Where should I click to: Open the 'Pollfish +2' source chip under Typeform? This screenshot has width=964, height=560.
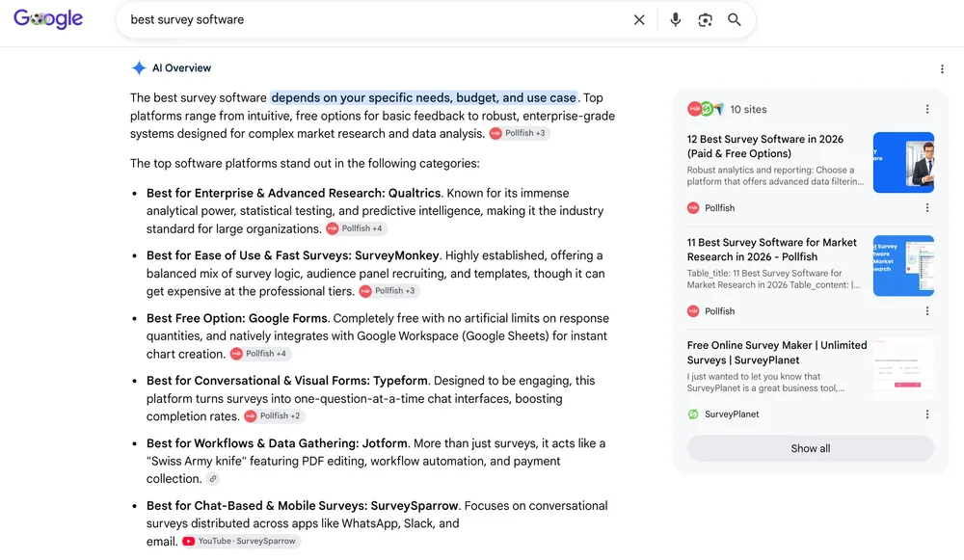click(274, 416)
